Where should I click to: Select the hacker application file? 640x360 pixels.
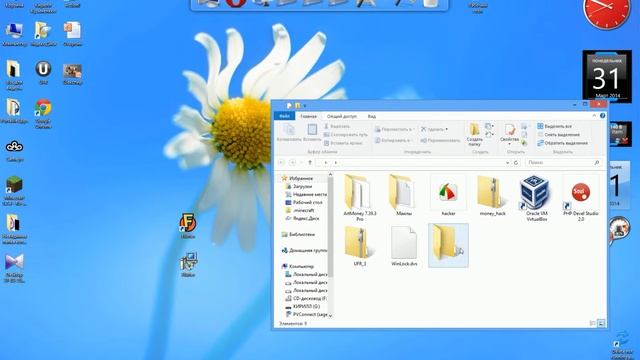(x=448, y=196)
